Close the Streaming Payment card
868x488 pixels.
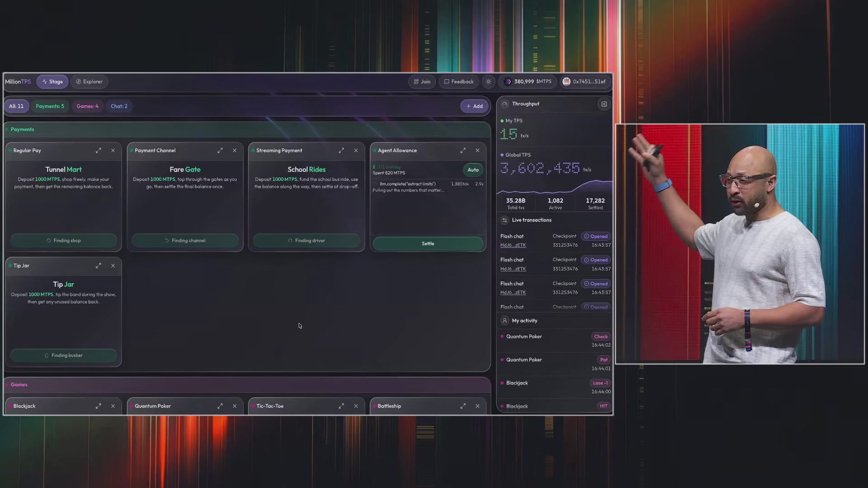coord(356,150)
